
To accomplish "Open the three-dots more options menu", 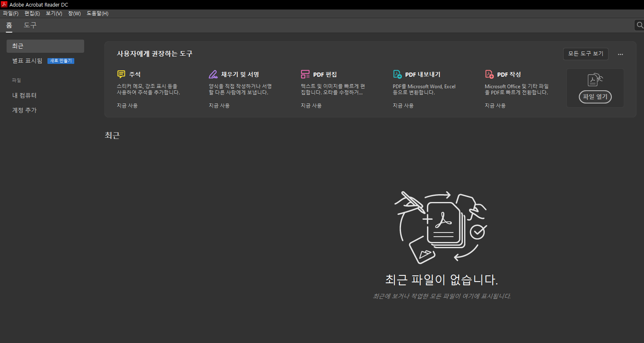I will 620,54.
